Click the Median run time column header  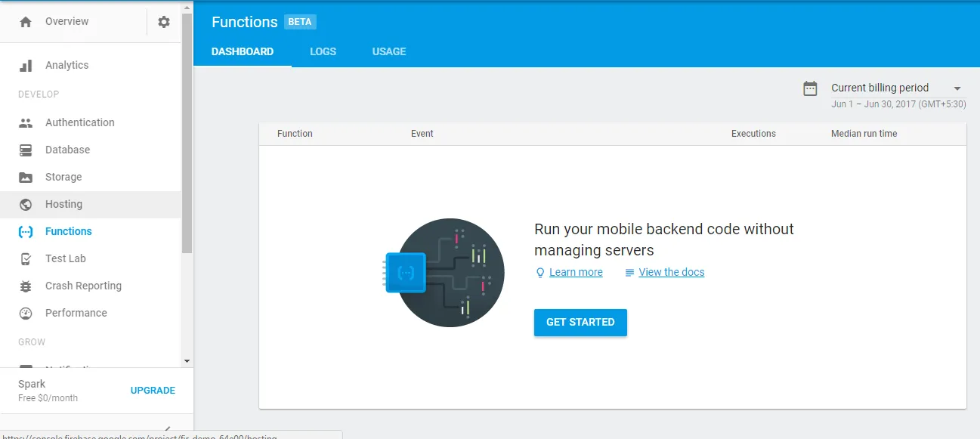(864, 134)
